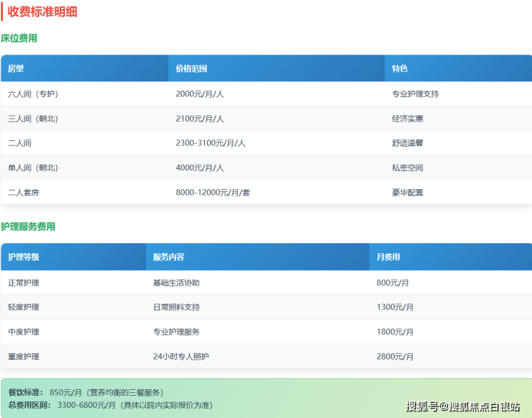
Task: Click the 收费标准明细 page heading
Action: pos(42,12)
